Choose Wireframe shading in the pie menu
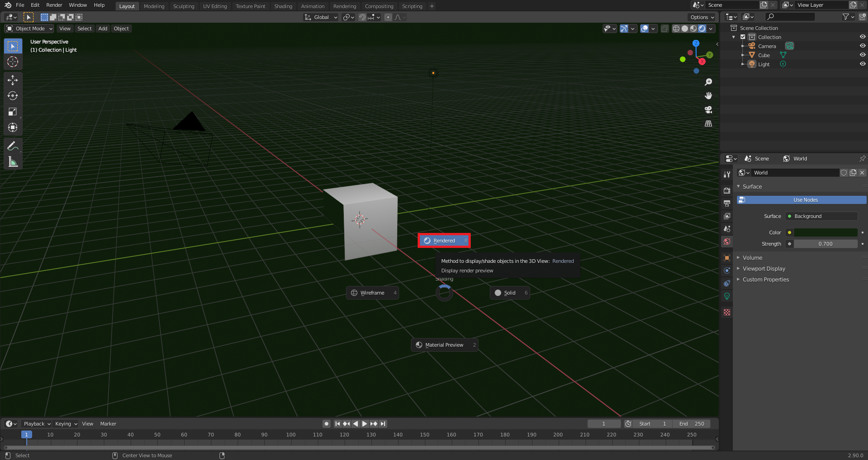868x460 pixels. click(372, 293)
